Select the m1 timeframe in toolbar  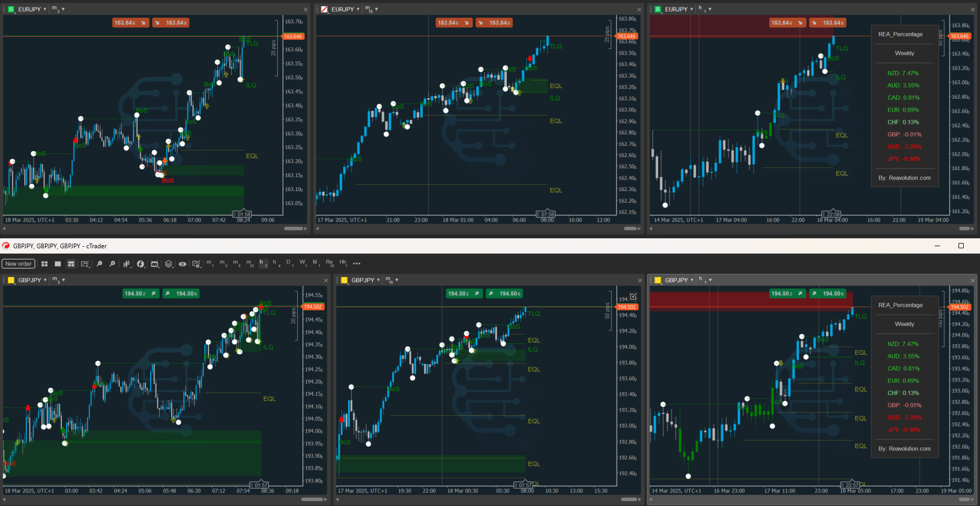(210, 263)
